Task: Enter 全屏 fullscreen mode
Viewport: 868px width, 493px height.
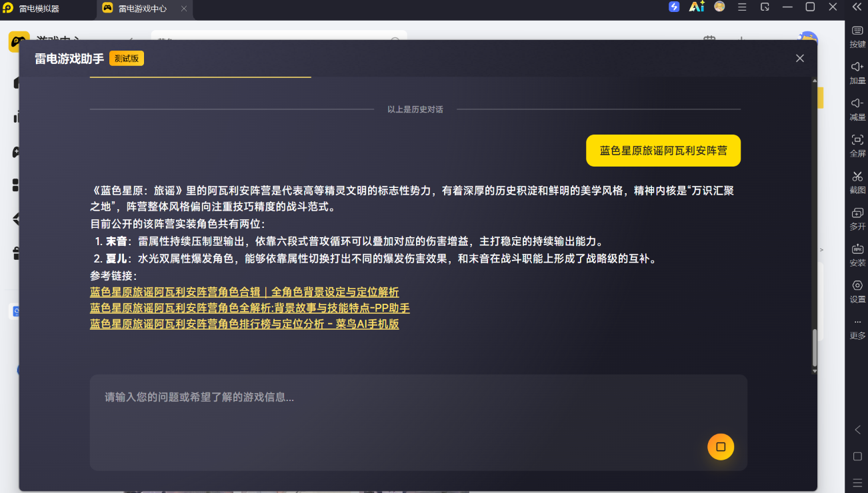Action: 857,146
